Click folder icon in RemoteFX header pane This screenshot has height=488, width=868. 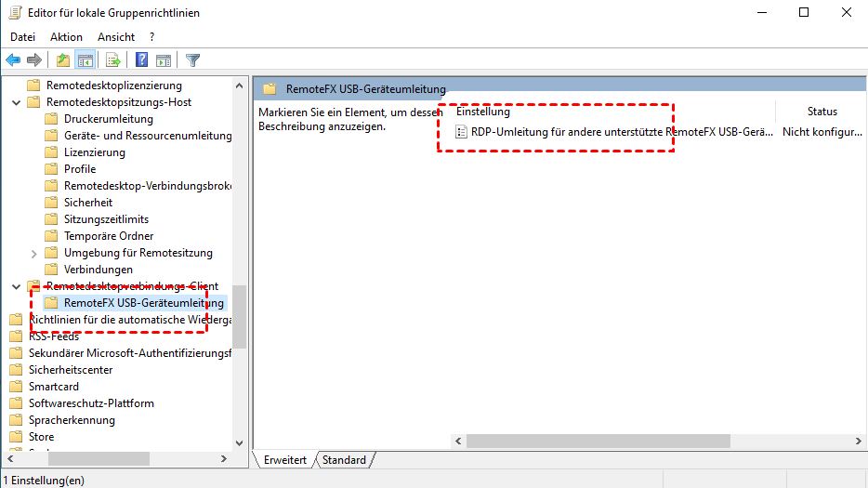point(270,88)
